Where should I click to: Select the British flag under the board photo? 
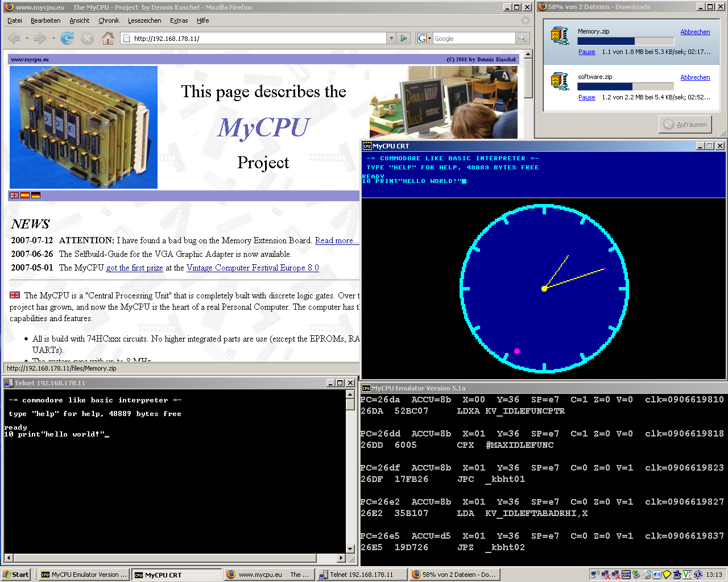[14, 196]
